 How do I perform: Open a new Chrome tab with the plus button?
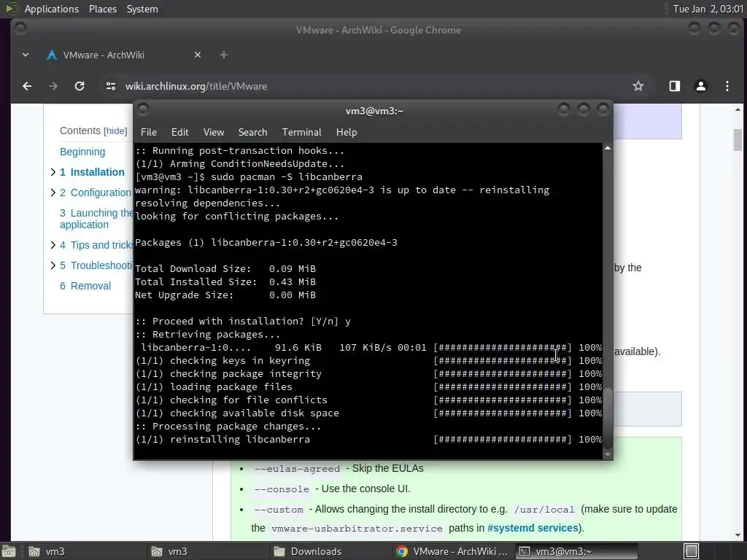coord(223,55)
